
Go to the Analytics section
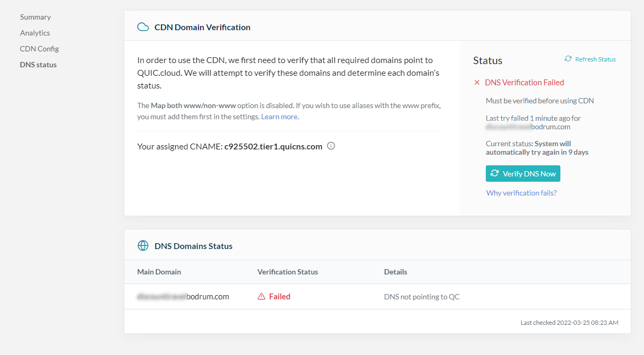[35, 33]
